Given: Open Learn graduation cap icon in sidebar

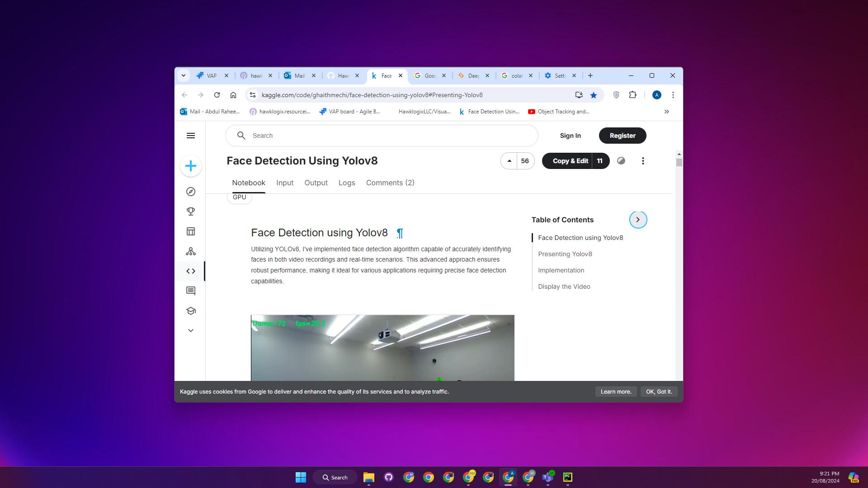Looking at the screenshot, I should click(x=191, y=311).
